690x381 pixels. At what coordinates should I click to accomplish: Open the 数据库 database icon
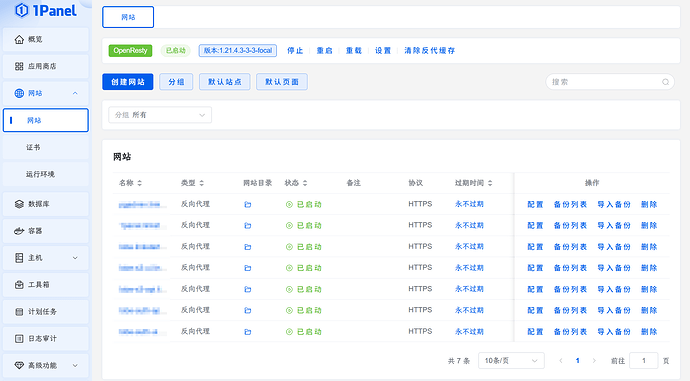point(19,204)
